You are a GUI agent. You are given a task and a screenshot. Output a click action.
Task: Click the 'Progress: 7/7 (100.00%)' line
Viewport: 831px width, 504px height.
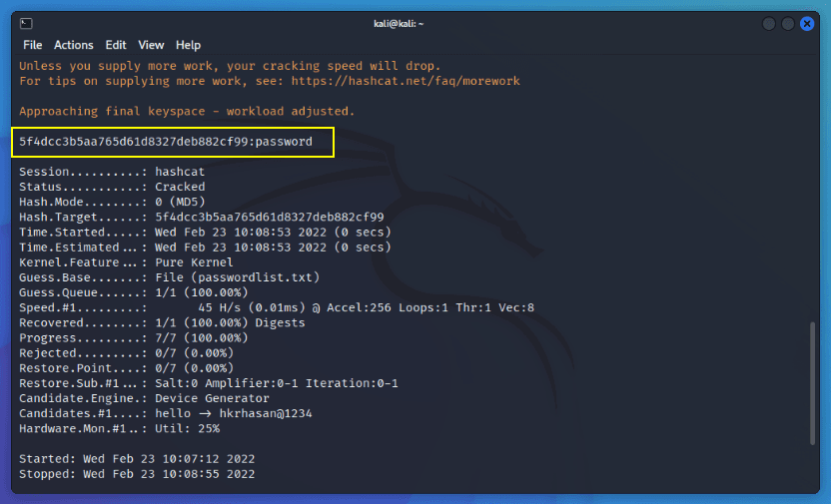tap(134, 337)
